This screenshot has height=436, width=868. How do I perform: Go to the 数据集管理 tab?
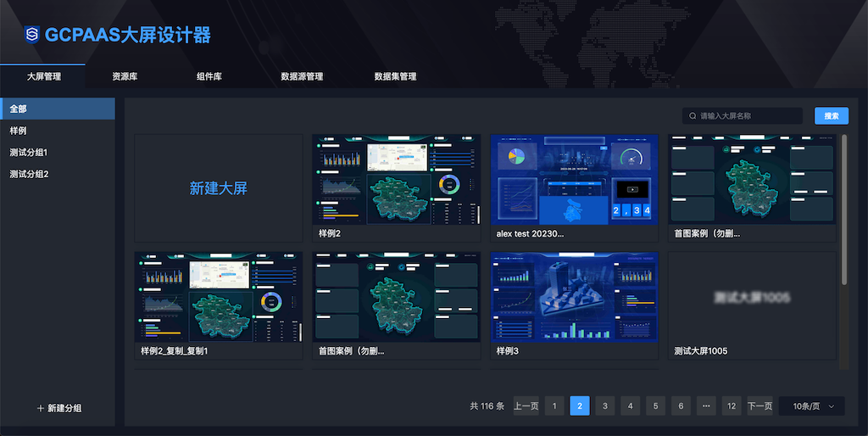[x=395, y=76]
